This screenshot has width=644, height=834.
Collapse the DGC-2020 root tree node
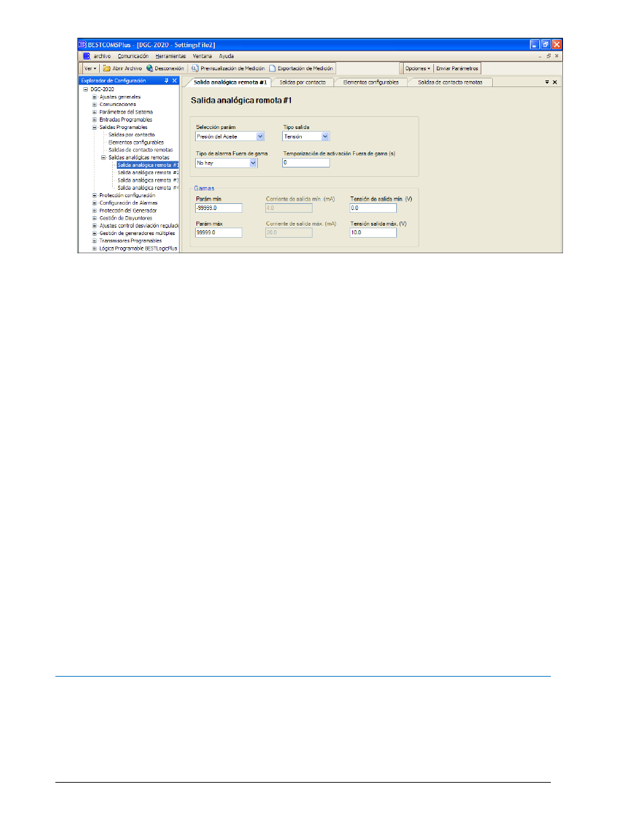coord(85,89)
